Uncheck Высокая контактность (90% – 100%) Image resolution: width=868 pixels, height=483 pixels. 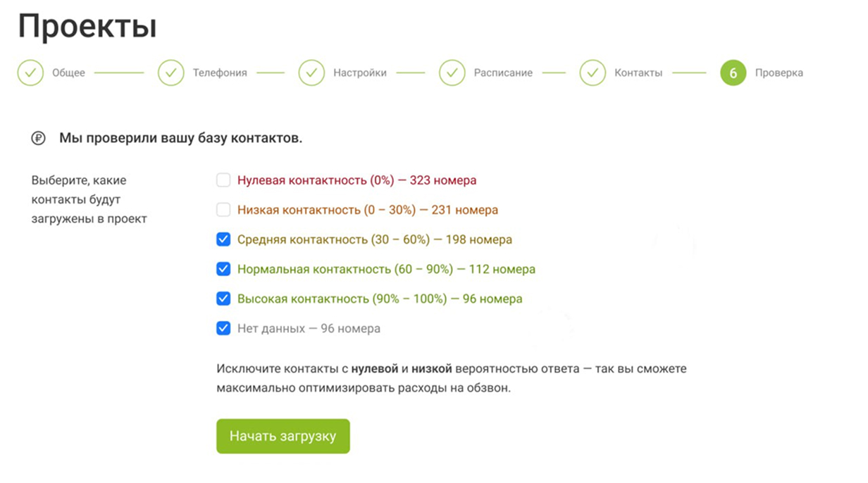pos(223,299)
